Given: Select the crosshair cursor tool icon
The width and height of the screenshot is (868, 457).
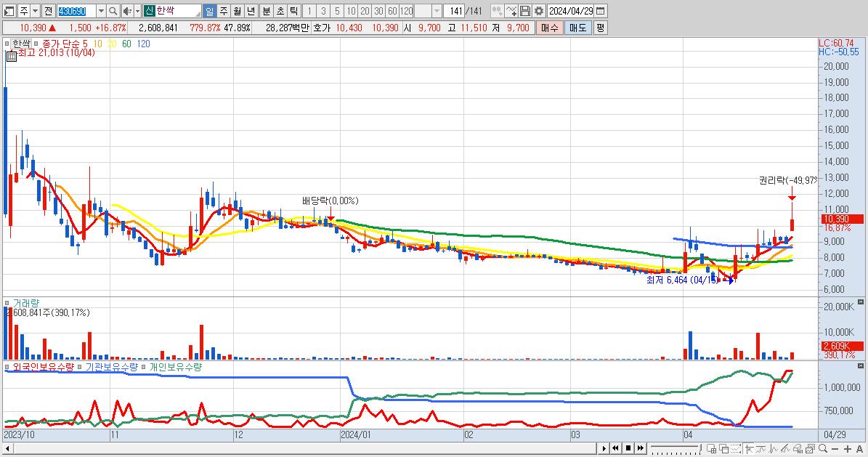Looking at the screenshot, I should [750, 448].
